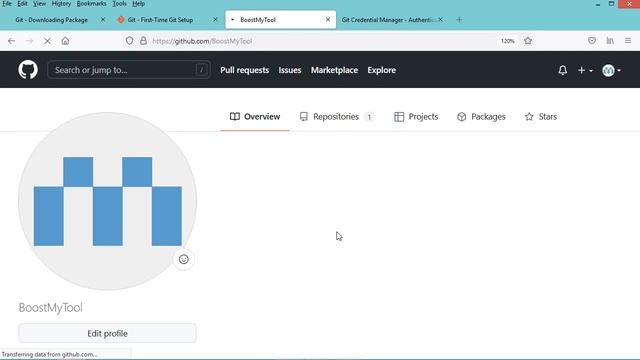This screenshot has height=360, width=640.
Task: Click the browser forward arrow
Action: point(29,41)
